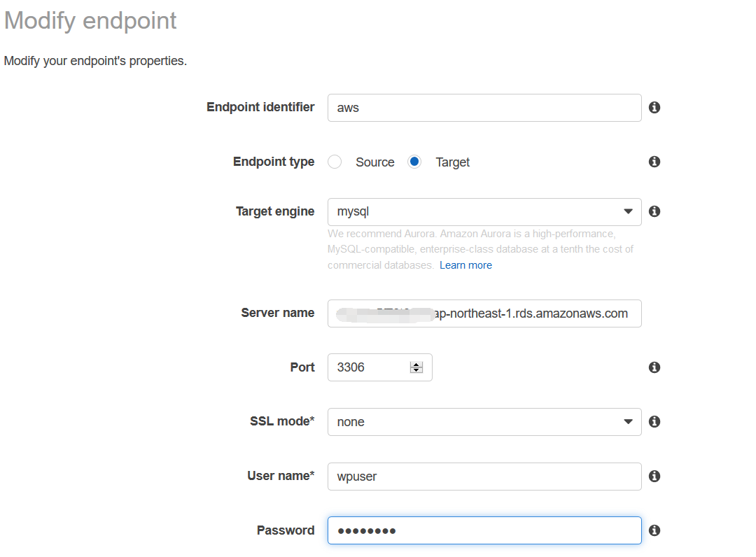
Task: Increment the Port value with stepper up
Action: pos(416,365)
